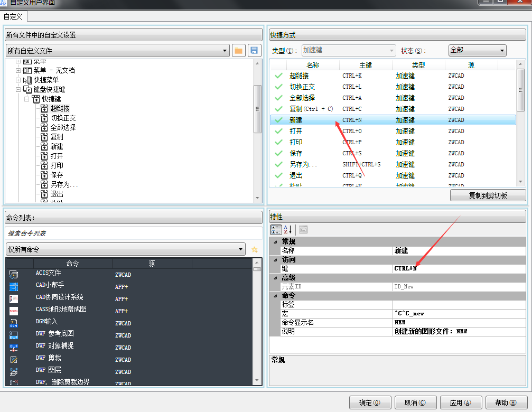
Task: Select DWF 图层 command icon
Action: click(14, 372)
